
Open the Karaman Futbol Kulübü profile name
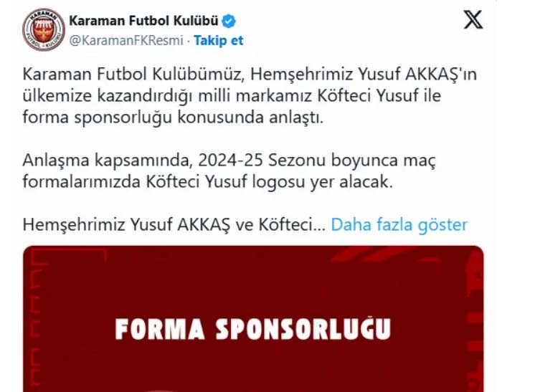click(143, 21)
